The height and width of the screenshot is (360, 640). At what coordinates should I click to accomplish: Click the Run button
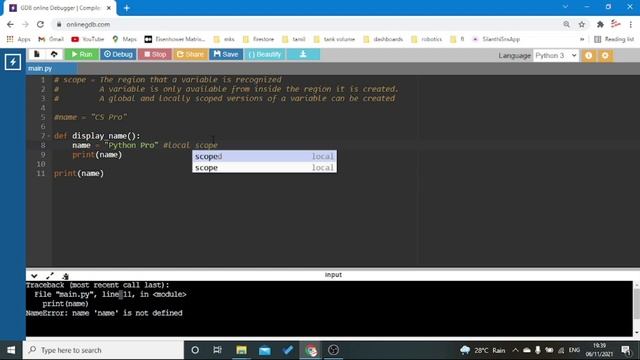[x=82, y=54]
